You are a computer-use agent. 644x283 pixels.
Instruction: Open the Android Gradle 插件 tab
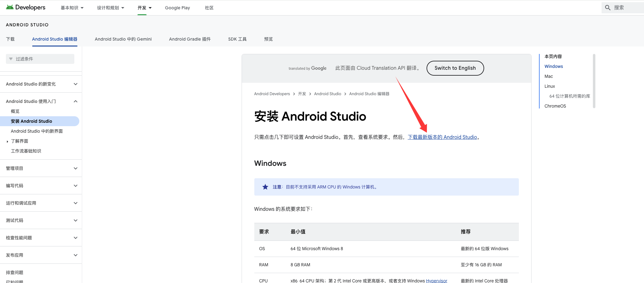pos(190,39)
